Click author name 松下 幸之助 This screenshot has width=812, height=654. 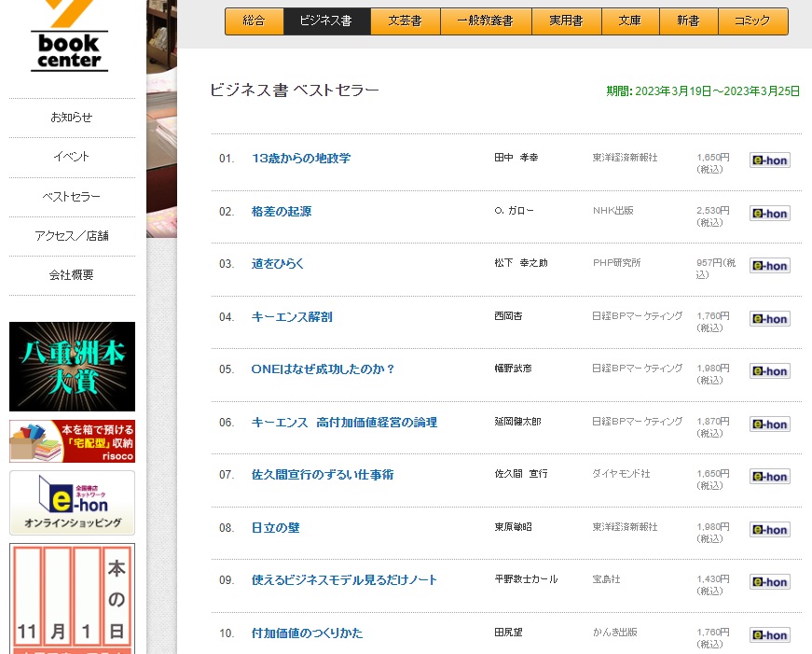pos(521,263)
